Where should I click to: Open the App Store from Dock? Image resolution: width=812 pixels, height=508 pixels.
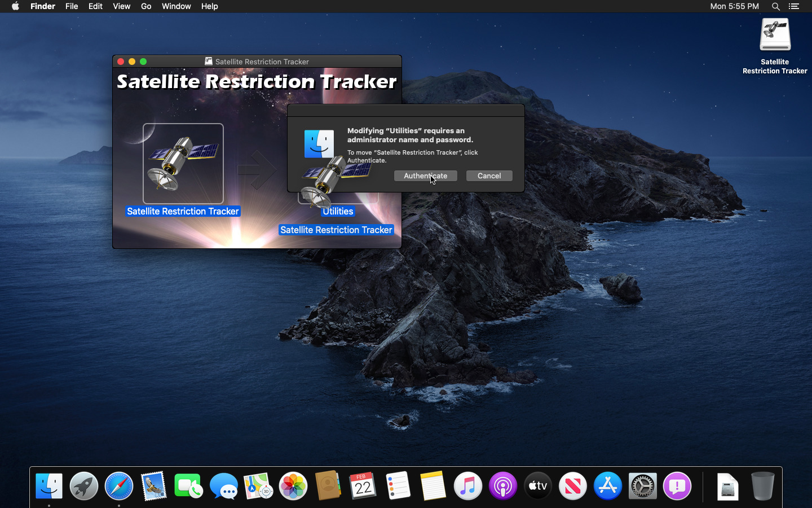[608, 486]
